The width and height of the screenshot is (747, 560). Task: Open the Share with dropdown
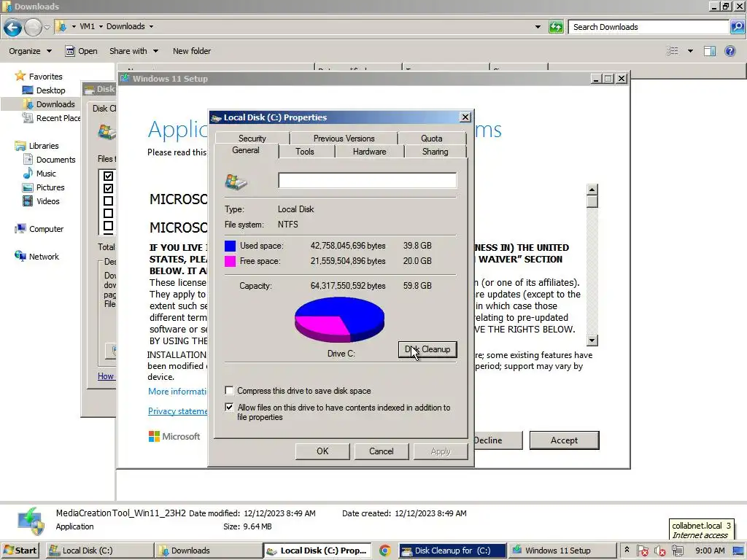pos(133,51)
